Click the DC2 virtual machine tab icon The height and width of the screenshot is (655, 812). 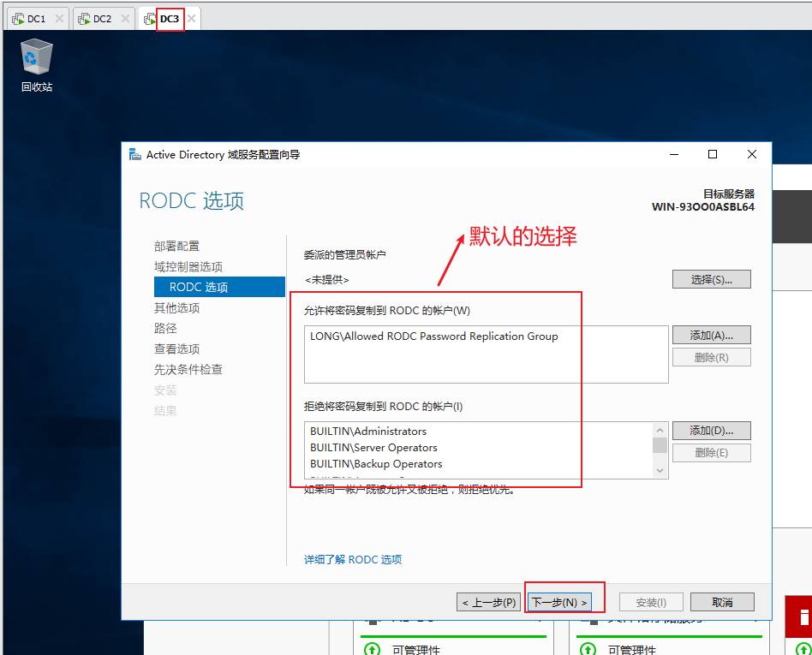84,19
